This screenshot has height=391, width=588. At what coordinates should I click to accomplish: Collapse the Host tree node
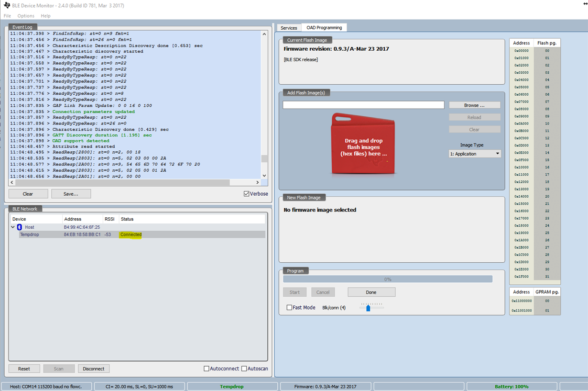click(13, 227)
